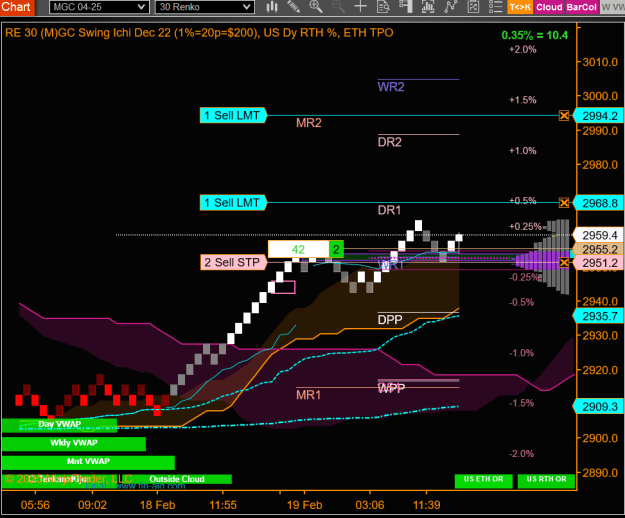Image resolution: width=625 pixels, height=518 pixels.
Task: Click the 11:39 time axis label
Action: click(426, 505)
